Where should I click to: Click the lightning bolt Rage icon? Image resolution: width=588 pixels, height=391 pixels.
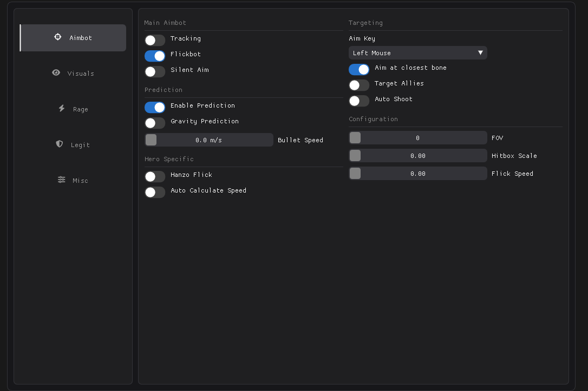(x=62, y=108)
